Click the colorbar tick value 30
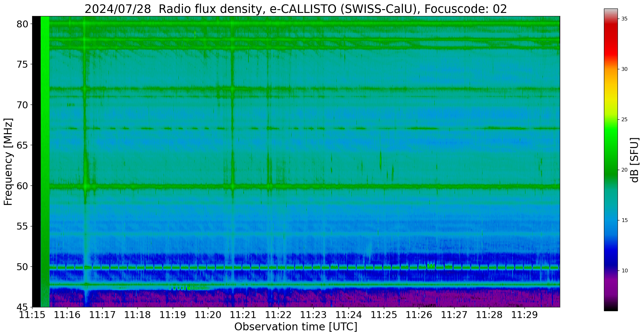This screenshot has width=644, height=336. click(624, 69)
